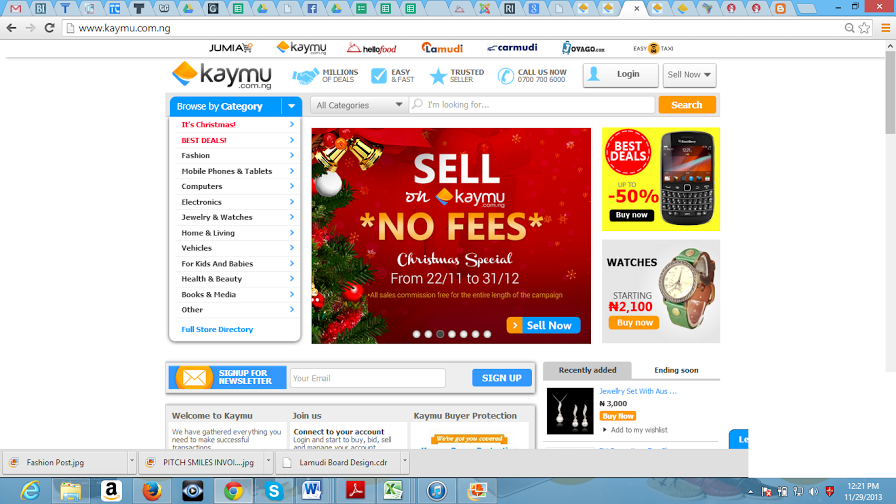Click the SIGN UP newsletter button
896x504 pixels.
[x=502, y=378]
